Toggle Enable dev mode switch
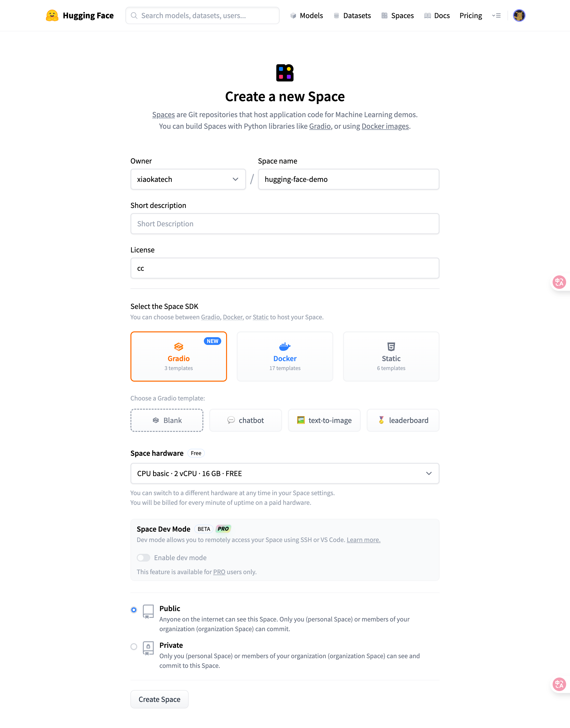The height and width of the screenshot is (728, 570). [143, 558]
